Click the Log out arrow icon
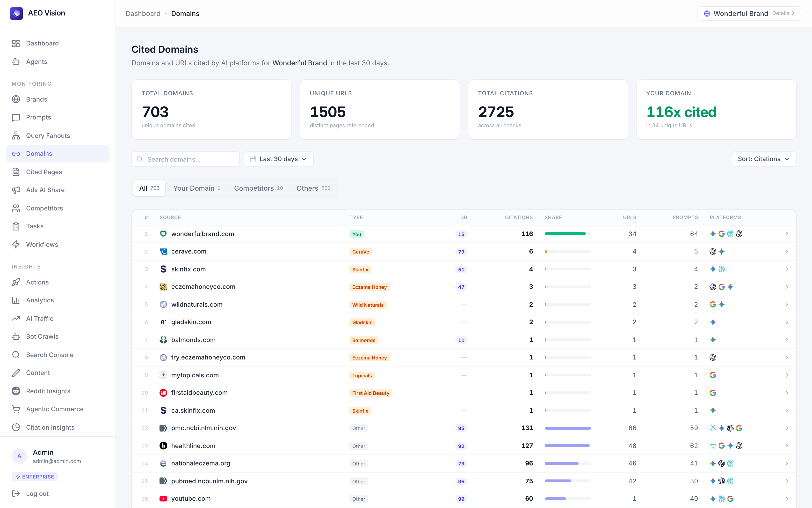The image size is (812, 508). [x=16, y=493]
